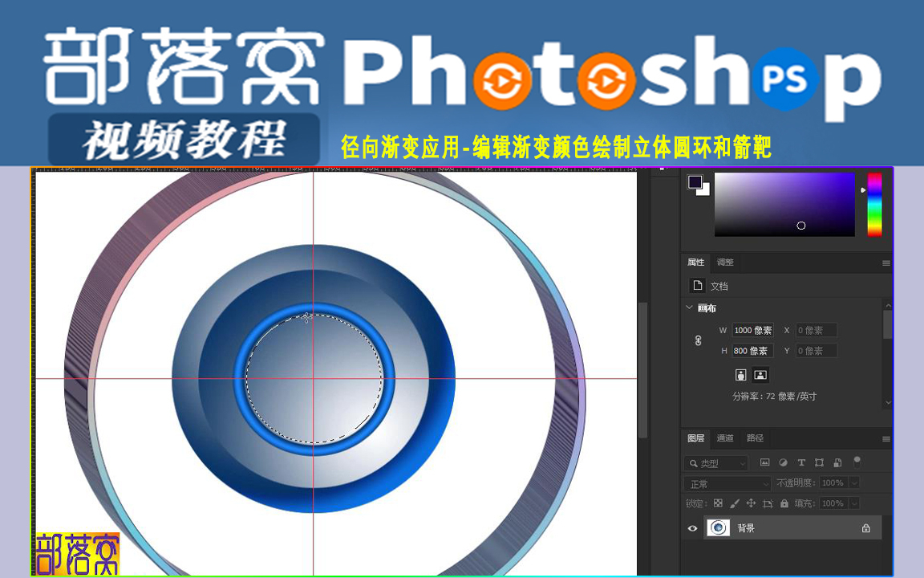
Task: Click the Properties panel scrollbar thumb
Action: [x=888, y=324]
